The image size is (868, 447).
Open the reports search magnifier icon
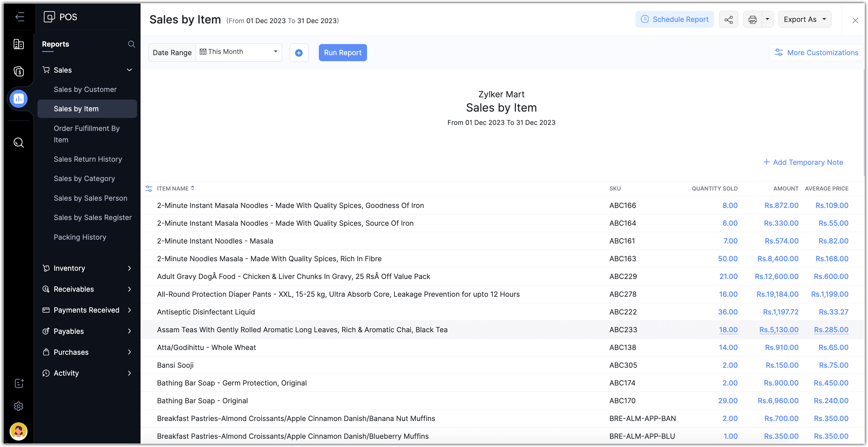click(x=131, y=44)
